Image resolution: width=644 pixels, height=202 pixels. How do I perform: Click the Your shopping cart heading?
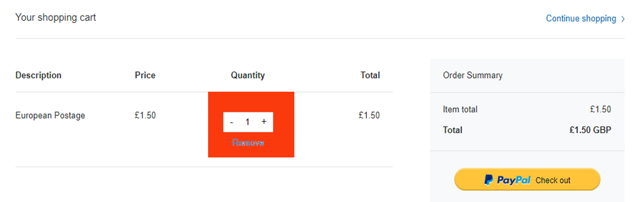56,17
